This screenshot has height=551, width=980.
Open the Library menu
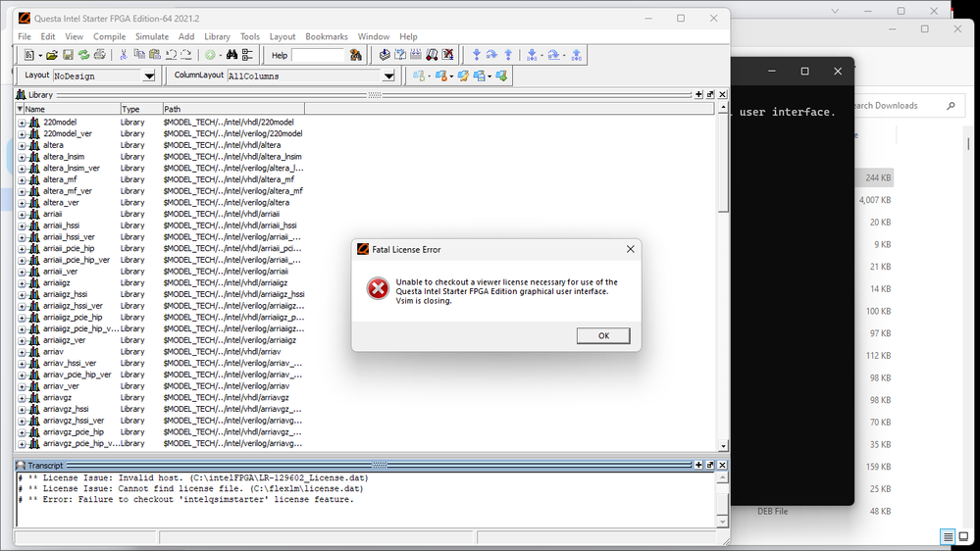tap(217, 37)
